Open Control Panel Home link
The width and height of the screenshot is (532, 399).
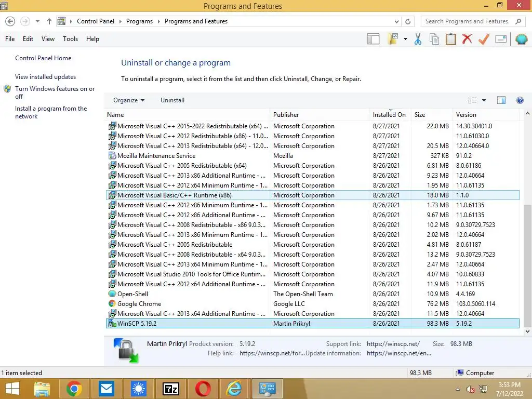[43, 58]
